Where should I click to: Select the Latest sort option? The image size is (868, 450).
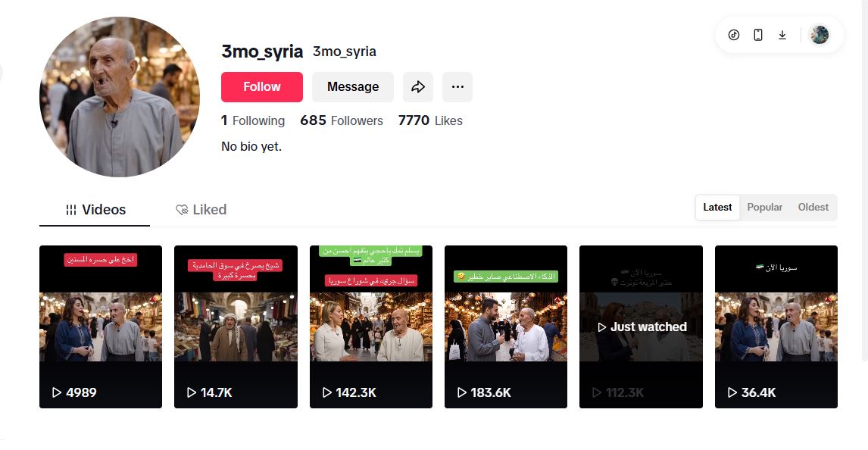(717, 207)
